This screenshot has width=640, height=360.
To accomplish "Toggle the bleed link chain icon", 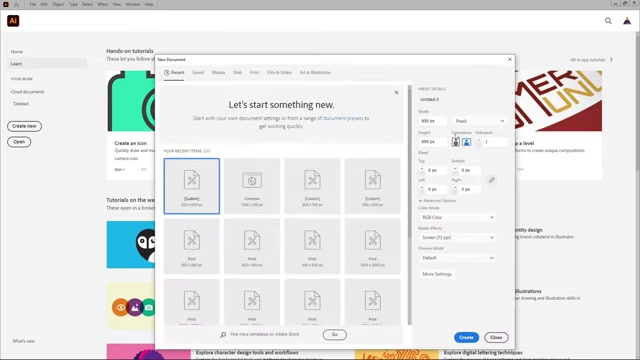I will [x=492, y=180].
